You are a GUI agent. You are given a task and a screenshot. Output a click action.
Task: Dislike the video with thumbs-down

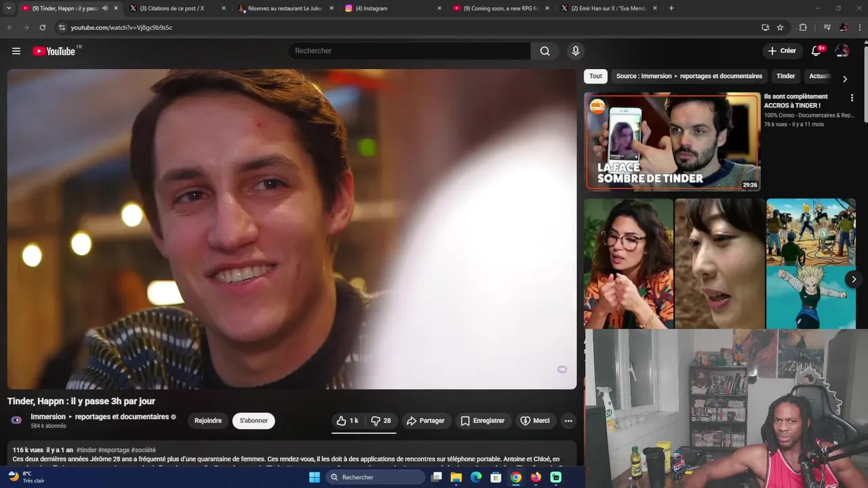coord(381,421)
